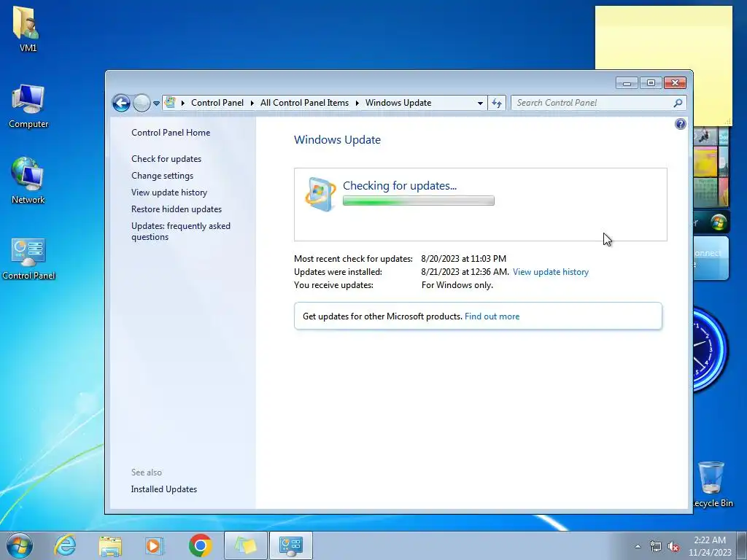
Task: Open the taskbar clock 2:22 AM
Action: (x=709, y=545)
